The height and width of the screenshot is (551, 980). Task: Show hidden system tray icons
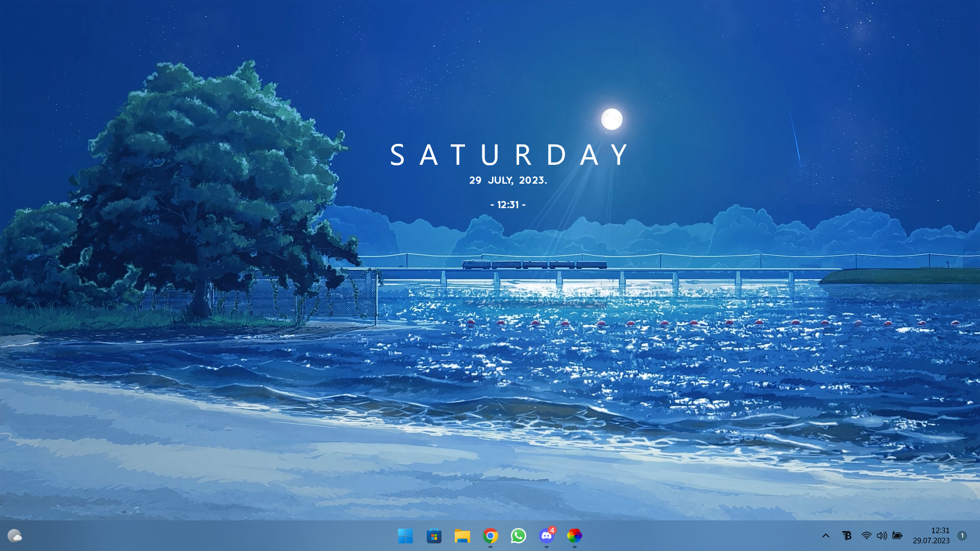[x=825, y=536]
